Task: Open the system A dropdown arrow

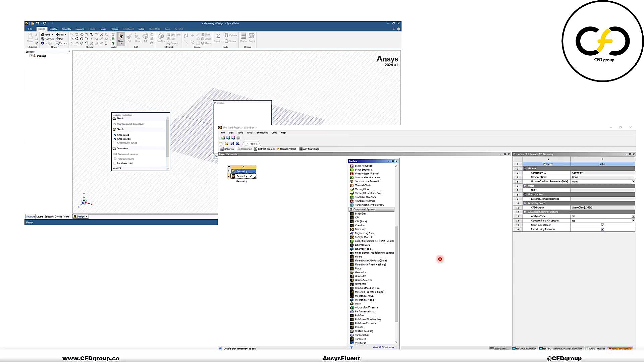Action: (x=229, y=167)
